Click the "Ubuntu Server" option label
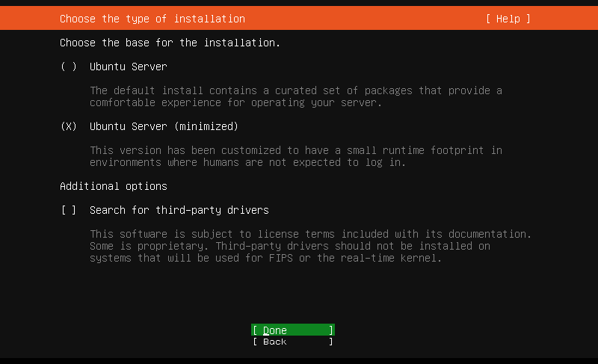 [x=128, y=67]
